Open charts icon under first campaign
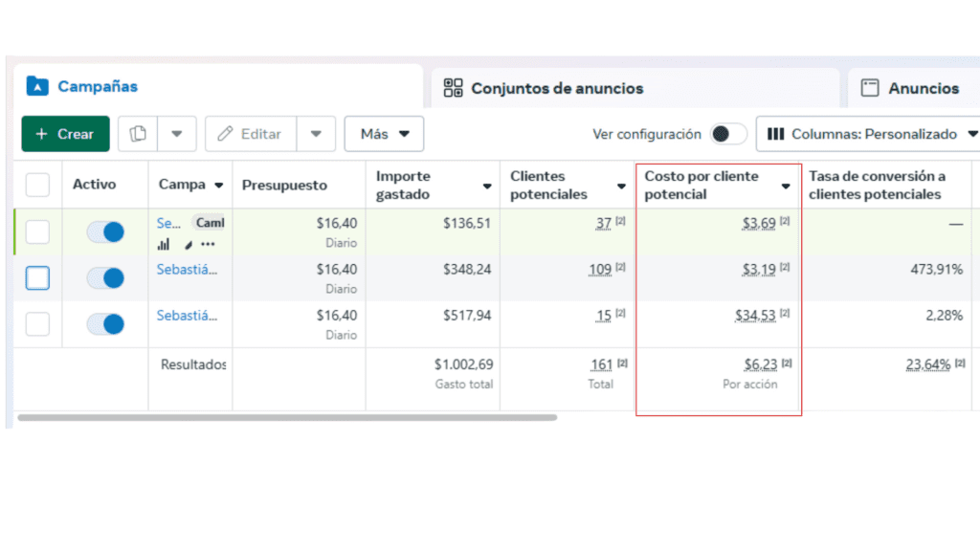This screenshot has width=980, height=551. tap(163, 244)
